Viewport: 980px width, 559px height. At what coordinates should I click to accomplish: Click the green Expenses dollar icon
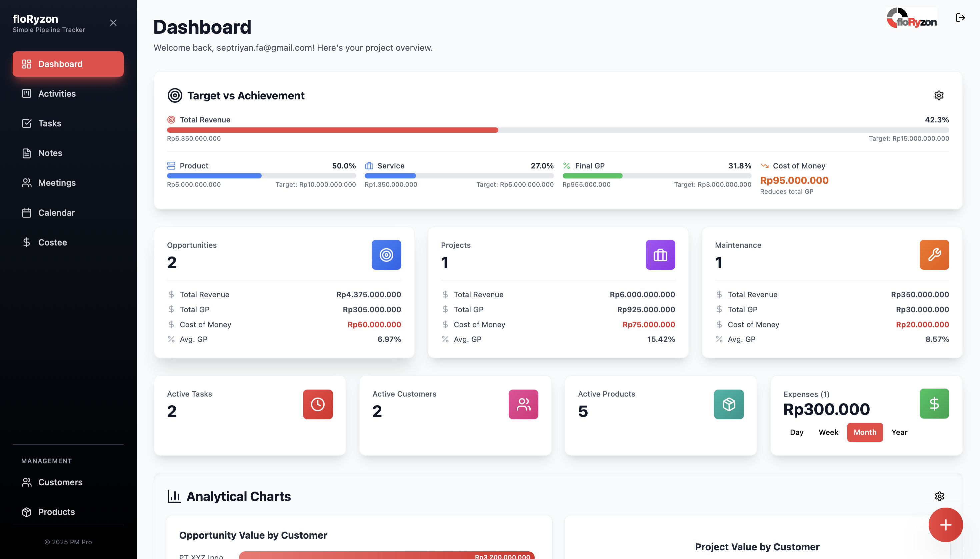(x=934, y=403)
